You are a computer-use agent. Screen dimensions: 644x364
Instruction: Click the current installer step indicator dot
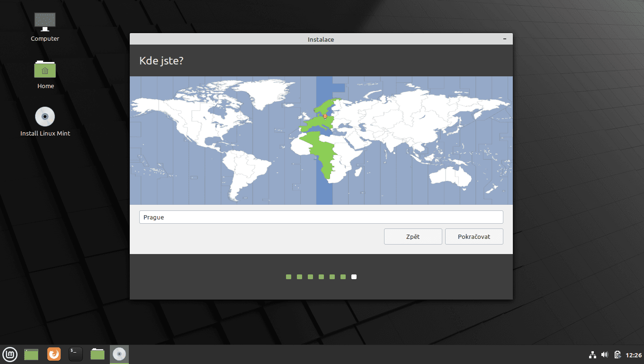[354, 276]
